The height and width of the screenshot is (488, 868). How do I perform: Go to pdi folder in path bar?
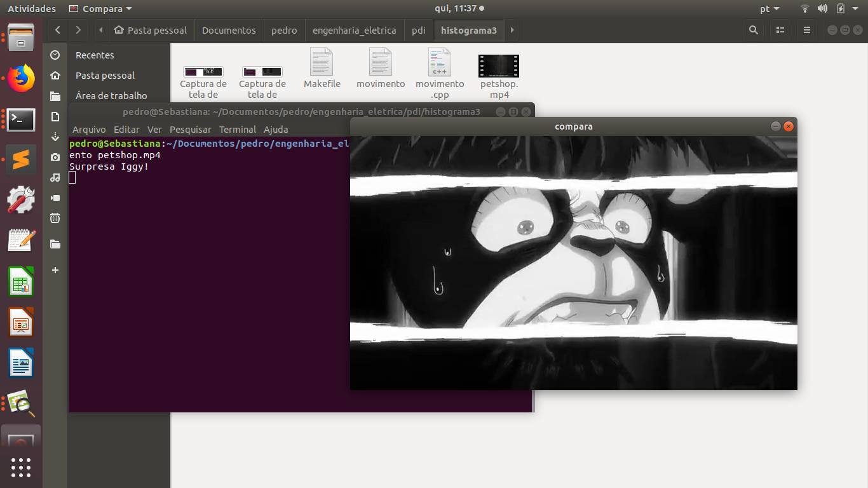pos(419,30)
